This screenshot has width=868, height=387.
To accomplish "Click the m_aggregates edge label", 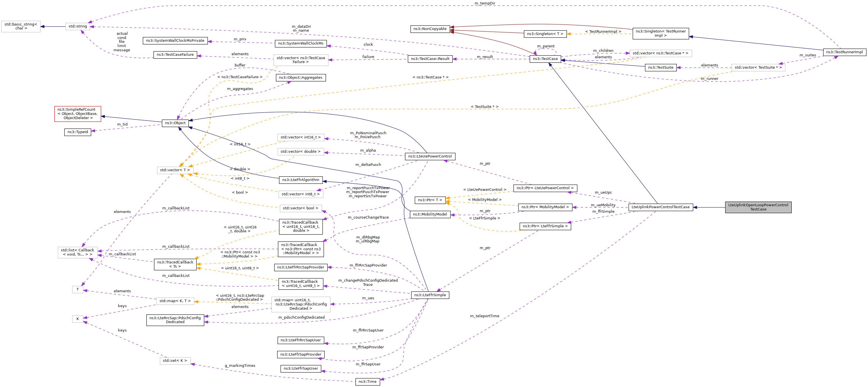I will click(240, 89).
